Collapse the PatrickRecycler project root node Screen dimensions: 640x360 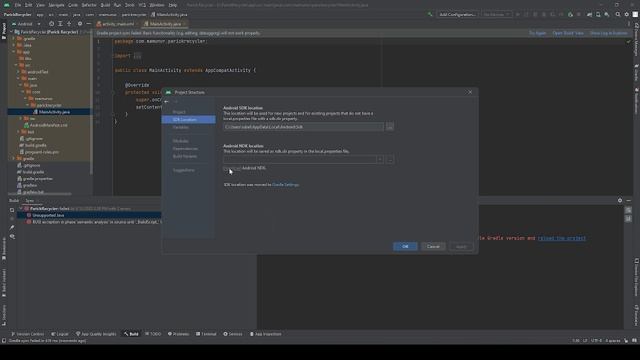tap(11, 32)
